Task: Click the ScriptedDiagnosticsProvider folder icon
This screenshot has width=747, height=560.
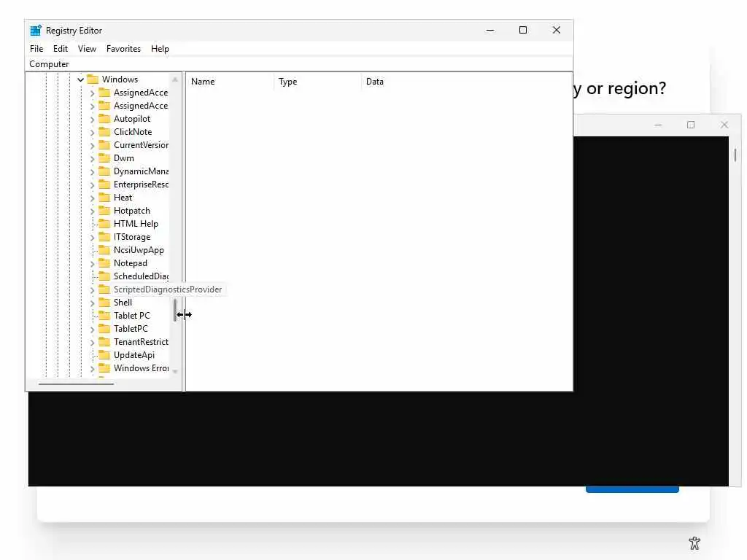Action: point(104,289)
